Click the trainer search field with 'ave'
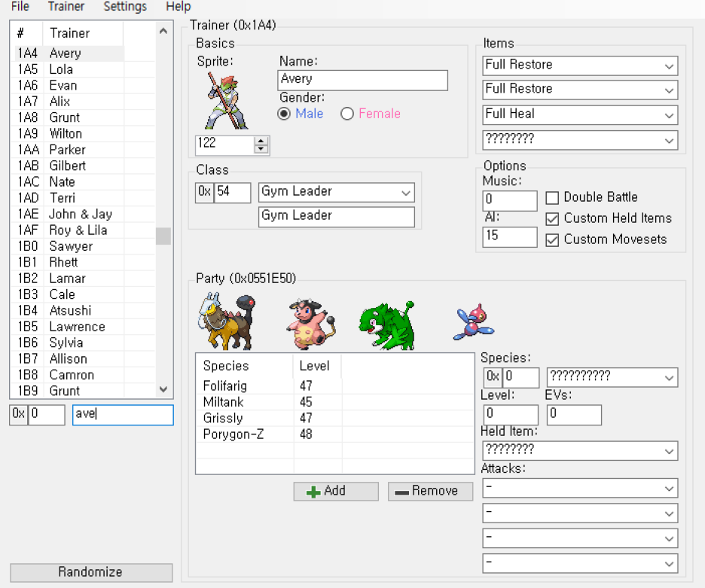 (123, 415)
